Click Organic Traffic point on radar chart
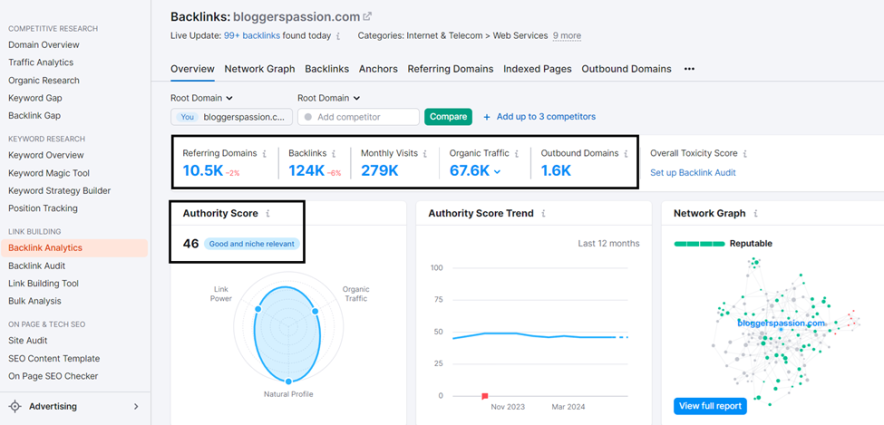884x425 pixels. tap(315, 311)
